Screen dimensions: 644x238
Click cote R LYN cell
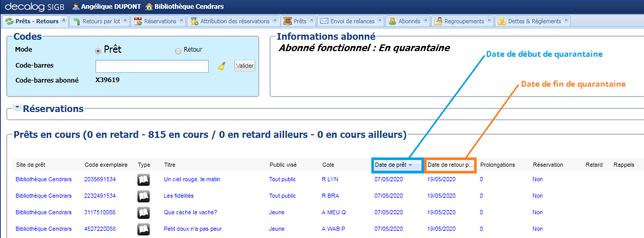330,180
